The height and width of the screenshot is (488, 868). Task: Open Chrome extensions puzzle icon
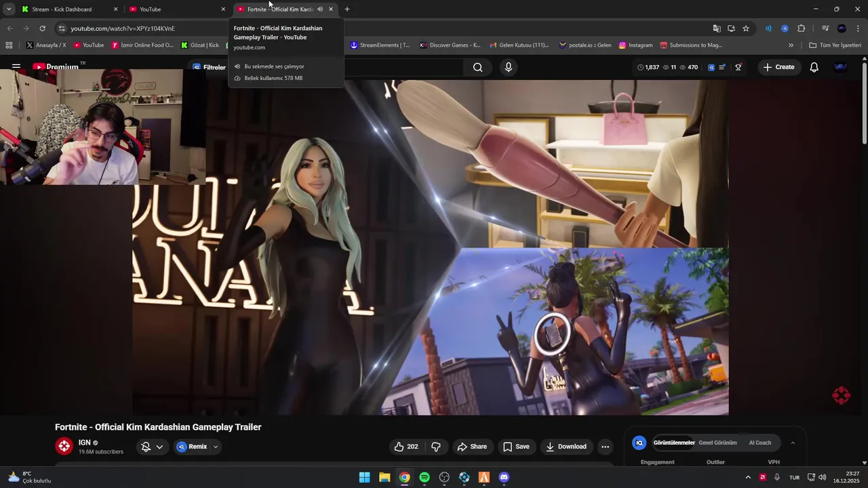[x=801, y=28]
